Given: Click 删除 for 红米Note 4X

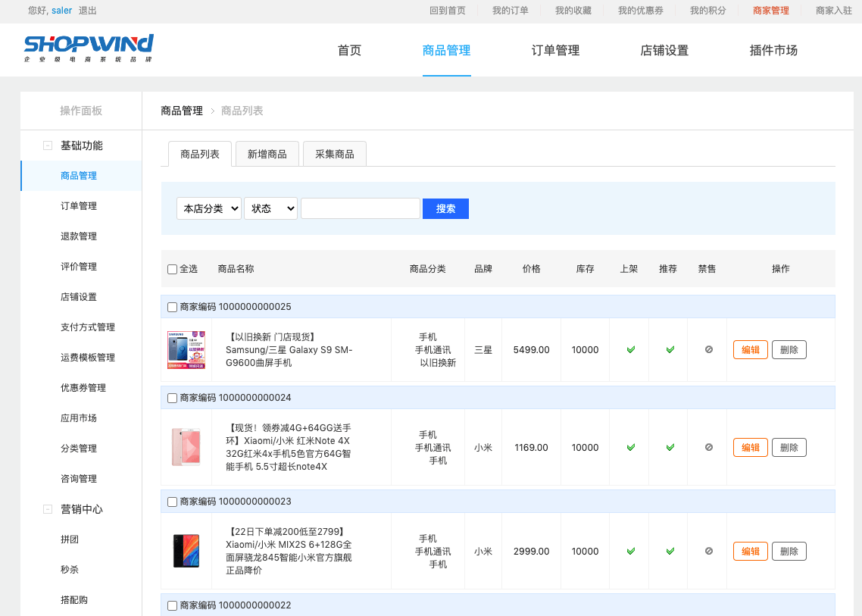Looking at the screenshot, I should pos(789,448).
